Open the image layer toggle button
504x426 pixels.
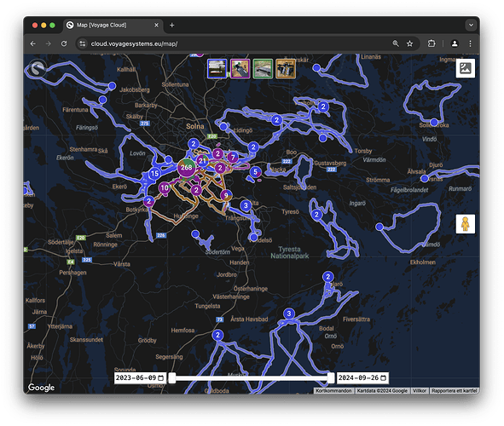click(465, 68)
